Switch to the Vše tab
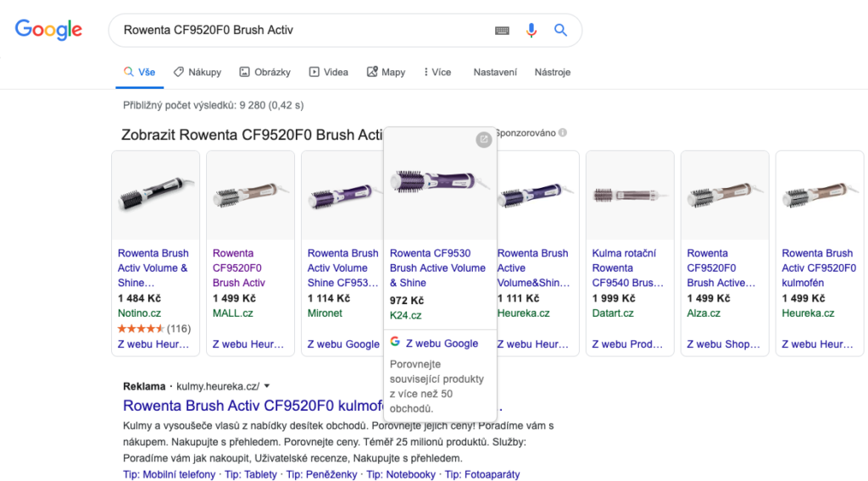 [x=140, y=72]
